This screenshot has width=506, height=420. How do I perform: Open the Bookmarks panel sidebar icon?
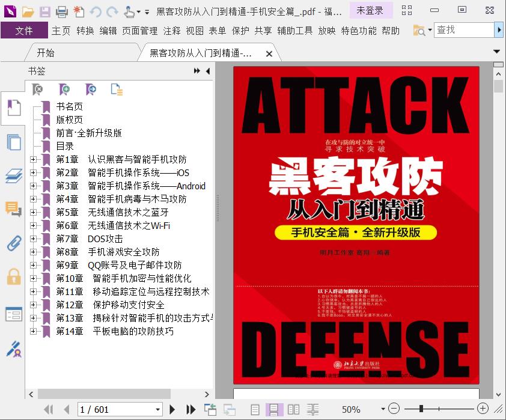[x=14, y=108]
